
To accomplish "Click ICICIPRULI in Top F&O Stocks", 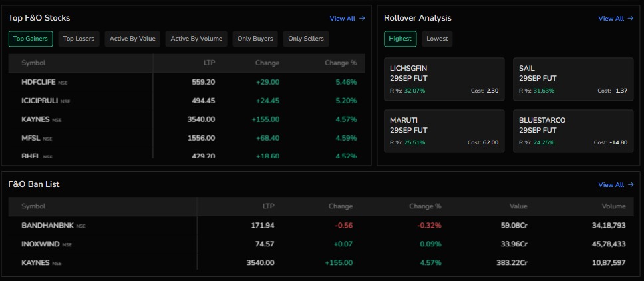I will 39,101.
